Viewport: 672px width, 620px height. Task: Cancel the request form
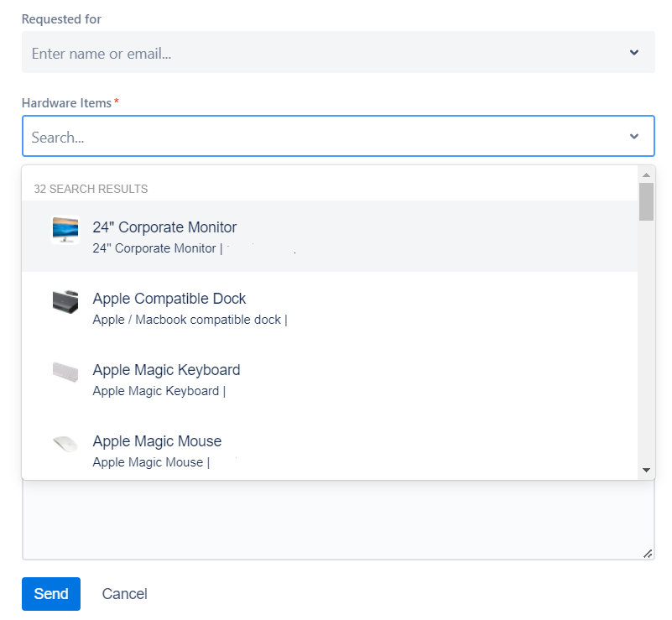coord(124,594)
